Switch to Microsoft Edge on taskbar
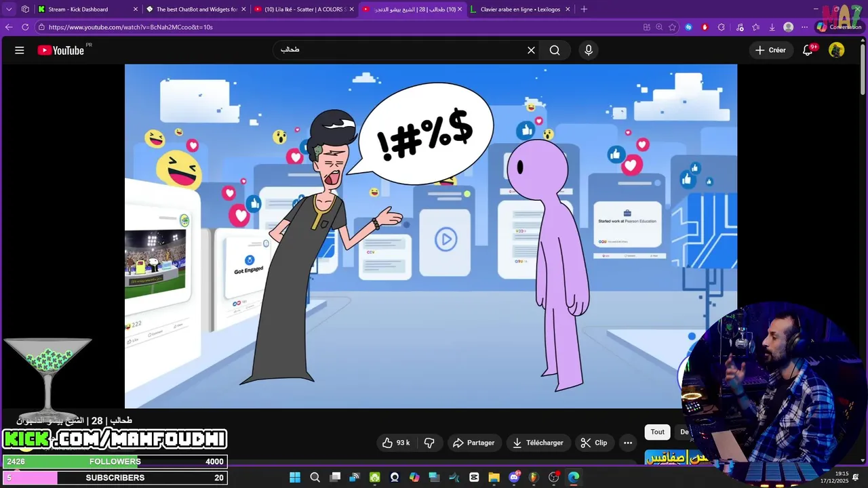Viewport: 868px width, 488px height. tap(574, 477)
